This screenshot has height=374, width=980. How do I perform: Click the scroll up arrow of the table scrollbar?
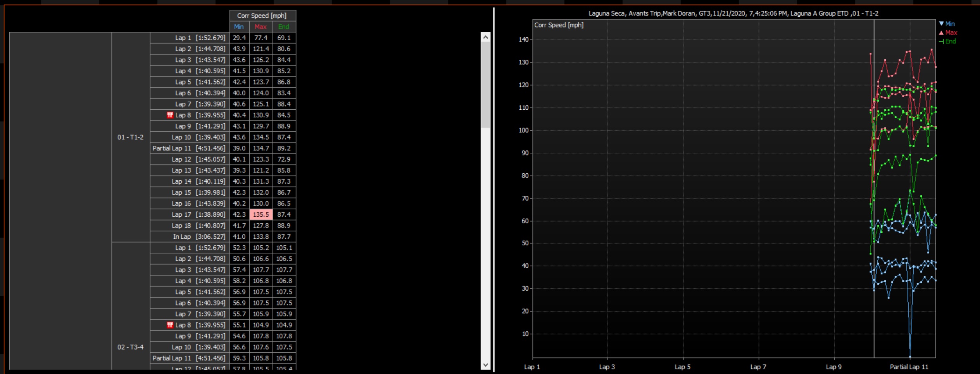click(x=485, y=37)
